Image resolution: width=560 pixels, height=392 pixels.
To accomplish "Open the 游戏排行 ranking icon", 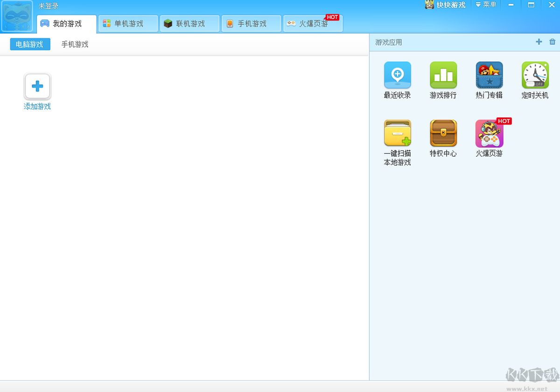I will coord(443,75).
